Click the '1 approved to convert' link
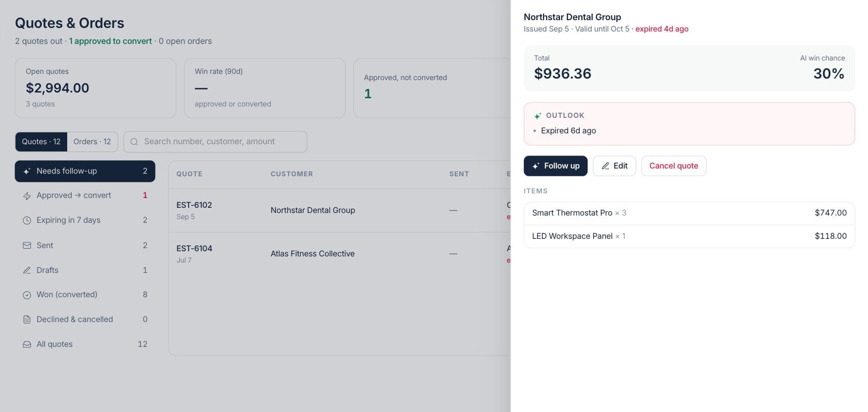This screenshot has height=412, width=868. pyautogui.click(x=111, y=41)
